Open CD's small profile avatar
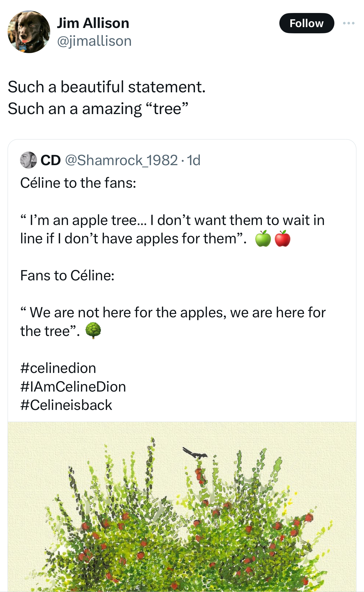This screenshot has width=364, height=592. click(x=28, y=160)
